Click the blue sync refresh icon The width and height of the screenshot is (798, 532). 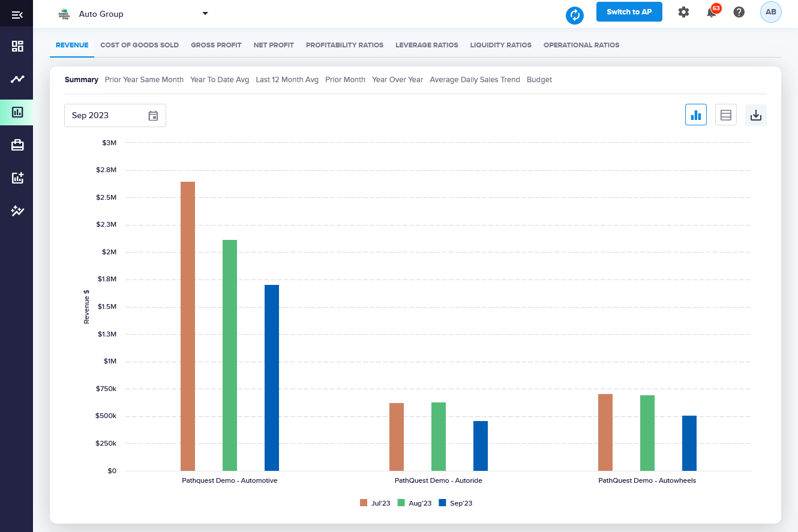tap(575, 15)
